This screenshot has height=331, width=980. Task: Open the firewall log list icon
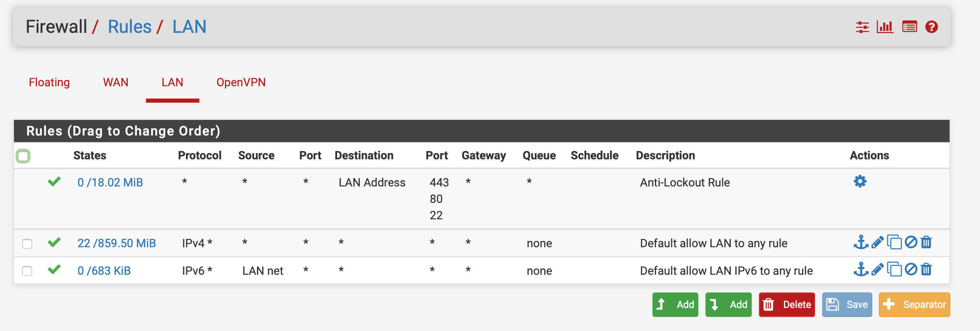(x=909, y=27)
